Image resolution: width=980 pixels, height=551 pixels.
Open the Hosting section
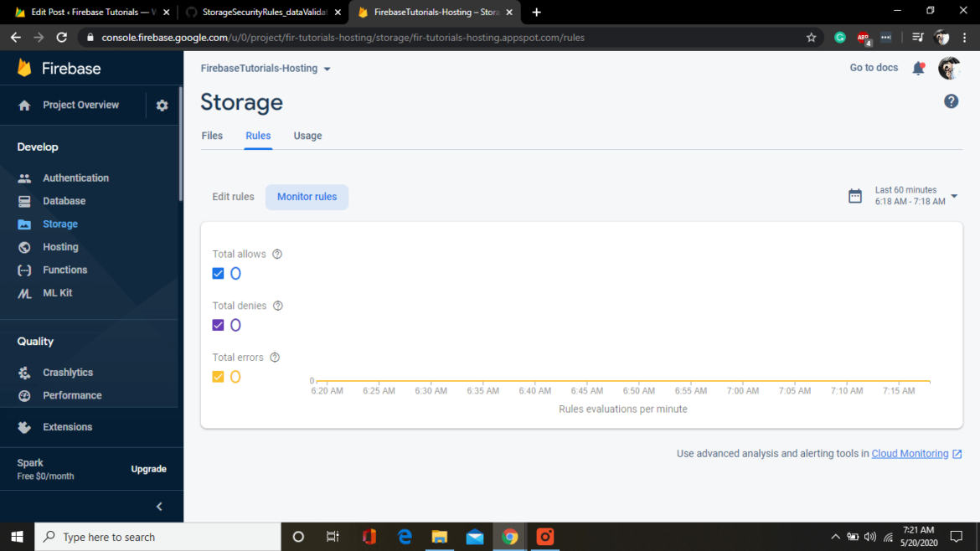pyautogui.click(x=59, y=246)
